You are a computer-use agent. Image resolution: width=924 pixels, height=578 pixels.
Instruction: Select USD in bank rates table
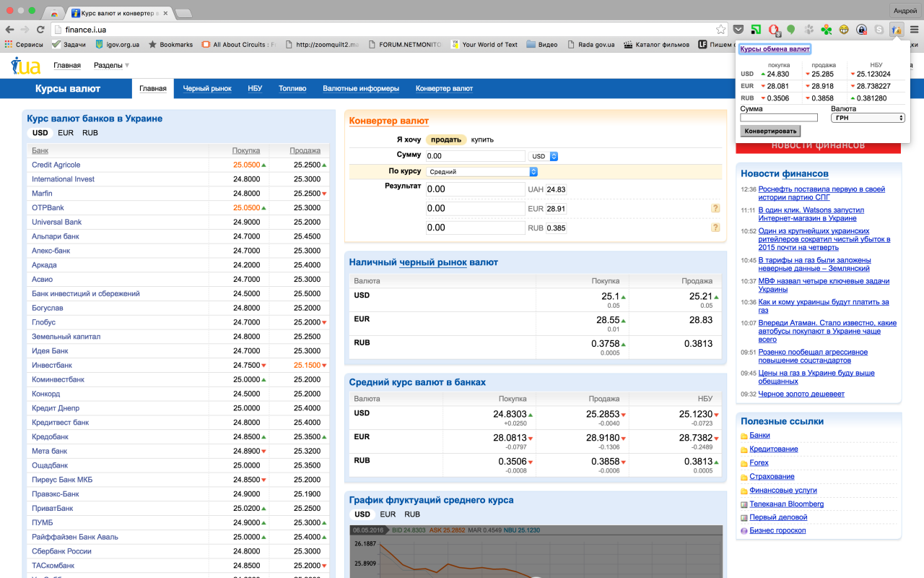coord(40,133)
